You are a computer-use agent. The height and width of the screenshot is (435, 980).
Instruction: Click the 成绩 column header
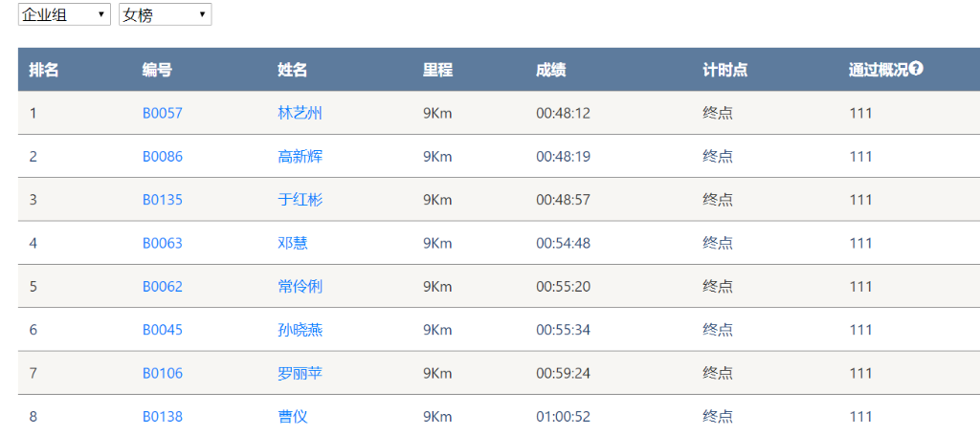pyautogui.click(x=550, y=70)
